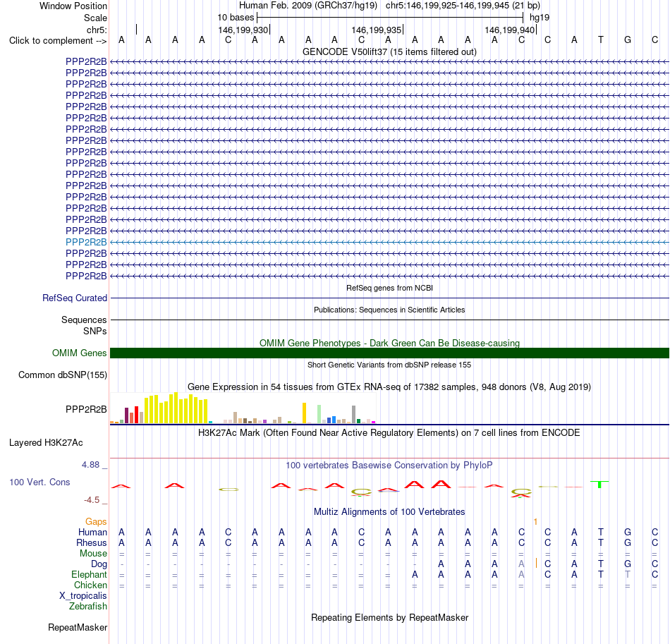Click the G base in complement row
This screenshot has width=670, height=644.
[628, 40]
